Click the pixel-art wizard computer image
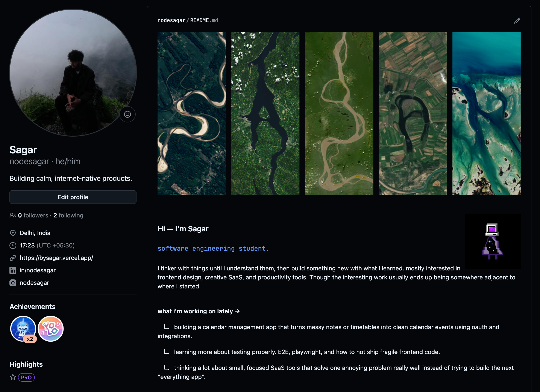 pyautogui.click(x=493, y=241)
